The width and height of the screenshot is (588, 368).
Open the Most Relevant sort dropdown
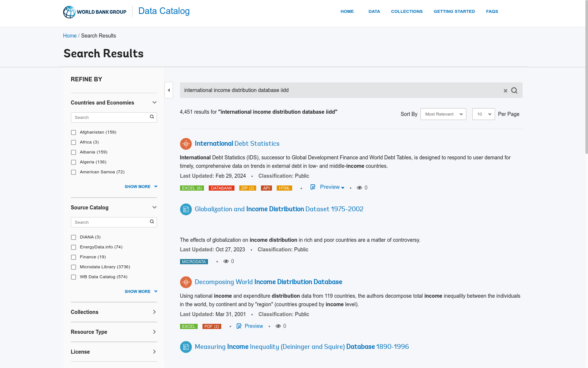point(443,114)
